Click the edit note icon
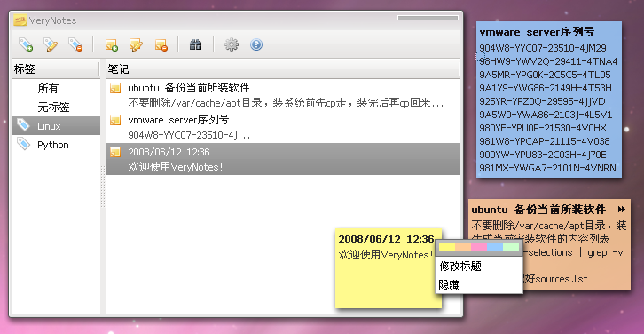The width and height of the screenshot is (644, 334). pos(136,44)
